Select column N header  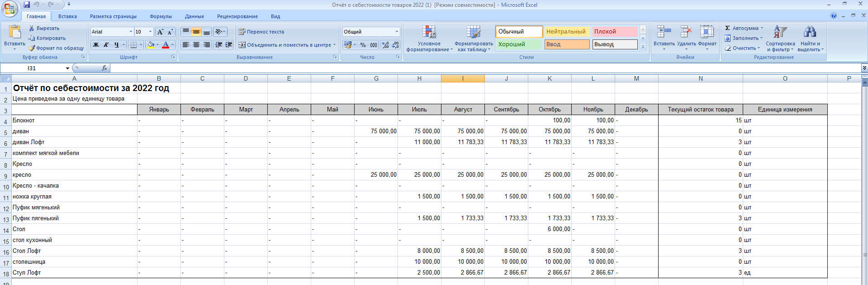coord(700,78)
